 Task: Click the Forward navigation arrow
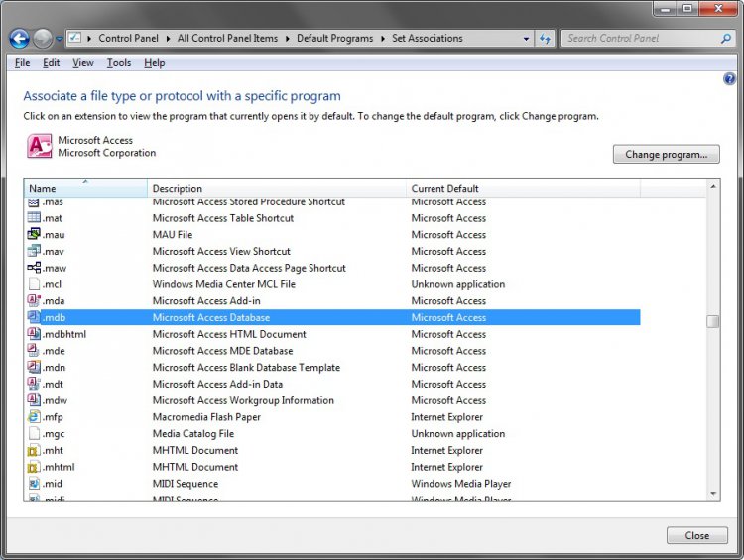(x=43, y=39)
